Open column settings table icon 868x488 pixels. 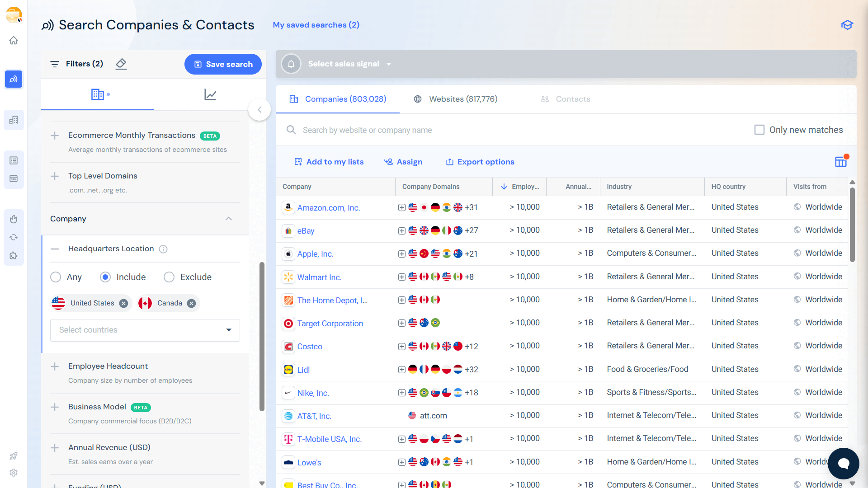(841, 161)
